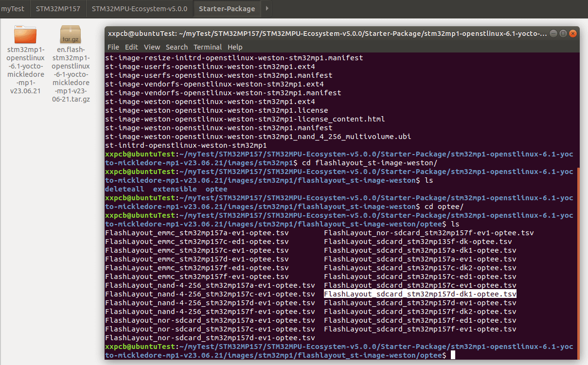Click FlashLayout_emmc_stm32mp157d-ev1-optee.tsv

click(x=197, y=259)
